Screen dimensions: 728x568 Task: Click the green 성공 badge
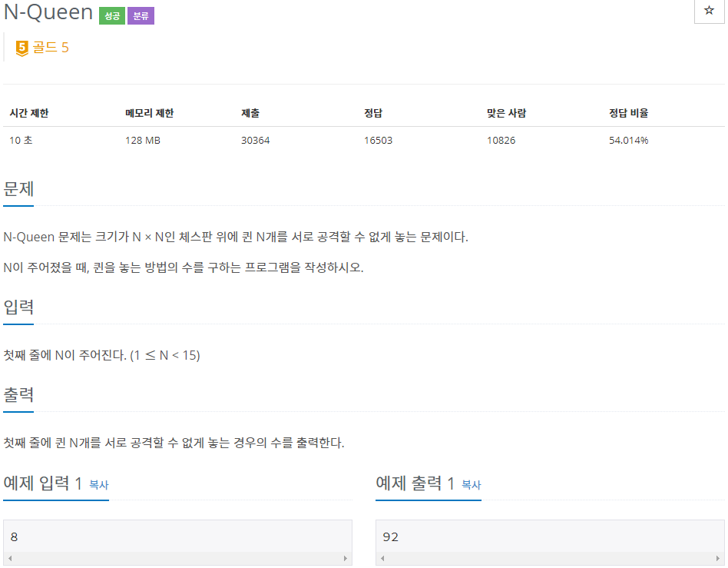point(112,16)
